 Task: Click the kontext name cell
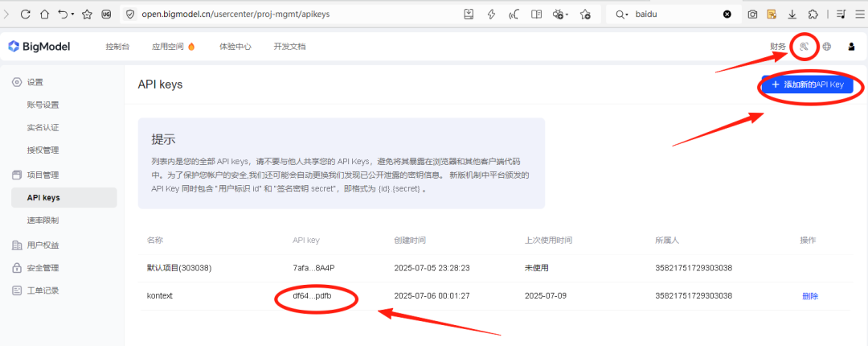pyautogui.click(x=160, y=296)
